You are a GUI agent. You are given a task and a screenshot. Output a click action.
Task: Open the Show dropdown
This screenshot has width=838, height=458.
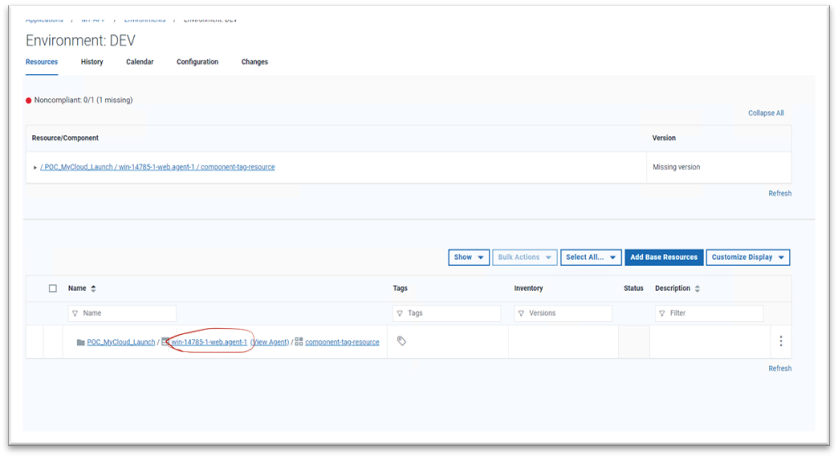click(x=468, y=257)
